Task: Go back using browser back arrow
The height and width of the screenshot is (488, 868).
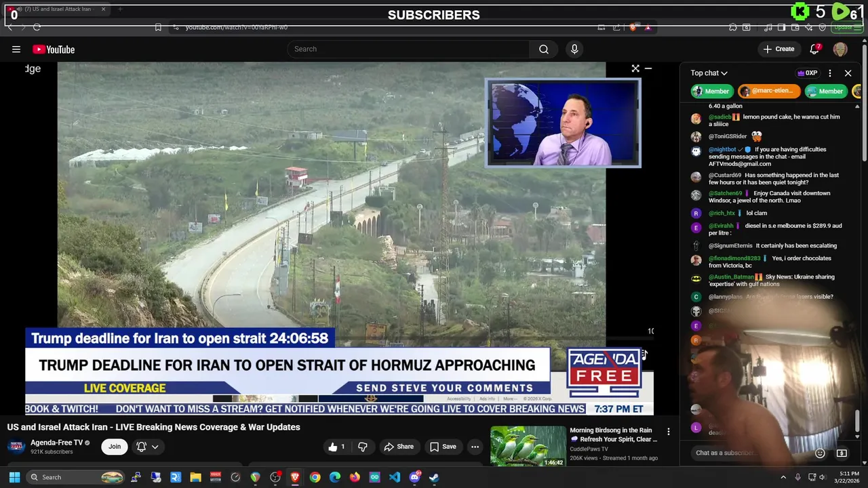Action: pos(9,27)
